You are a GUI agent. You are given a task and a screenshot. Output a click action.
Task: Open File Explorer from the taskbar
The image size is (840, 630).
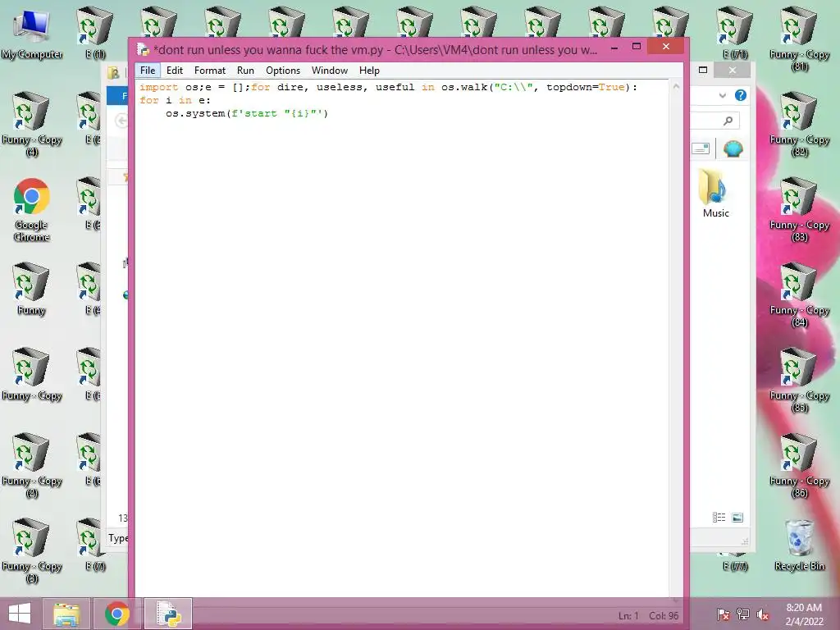[66, 614]
